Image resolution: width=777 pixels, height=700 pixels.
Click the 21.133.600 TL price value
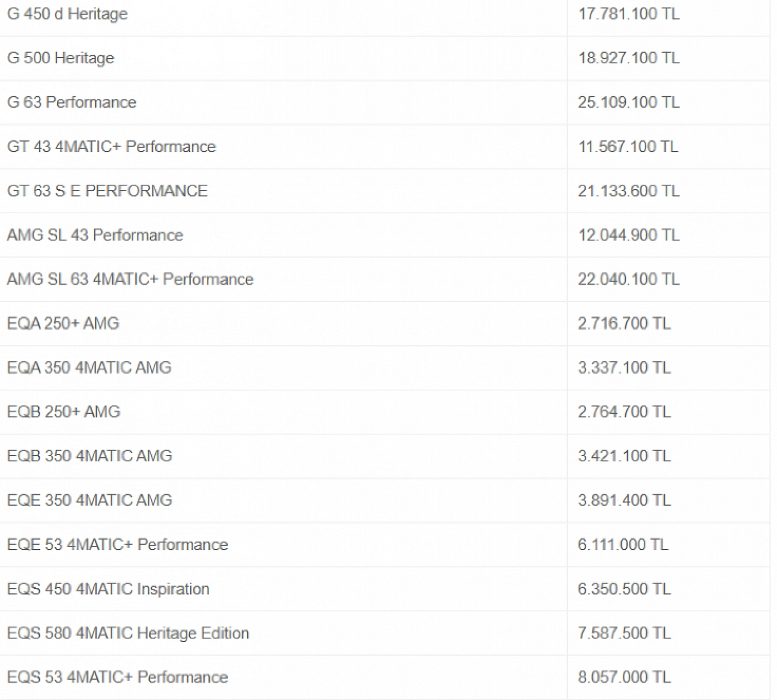click(629, 191)
